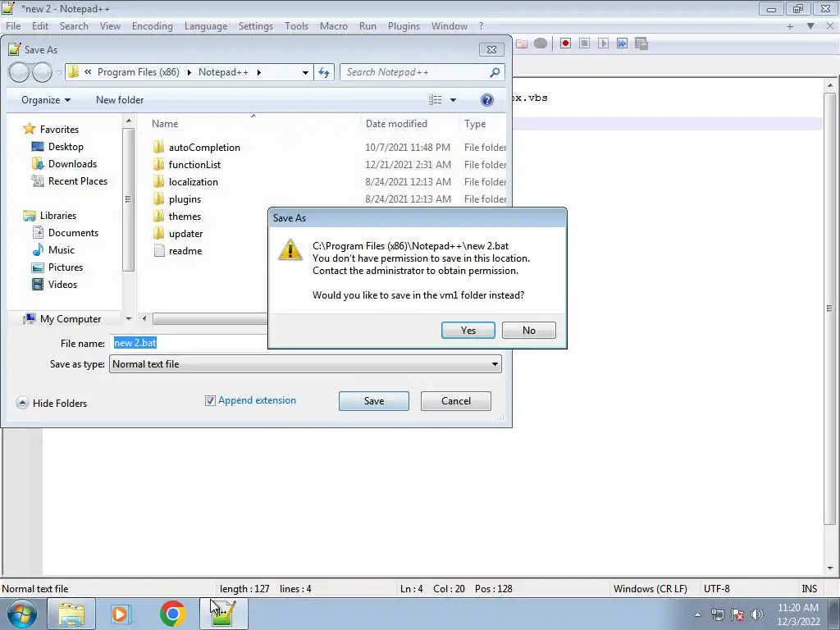Image resolution: width=840 pixels, height=630 pixels.
Task: Click the change view icon in dialog
Action: pyautogui.click(x=435, y=100)
